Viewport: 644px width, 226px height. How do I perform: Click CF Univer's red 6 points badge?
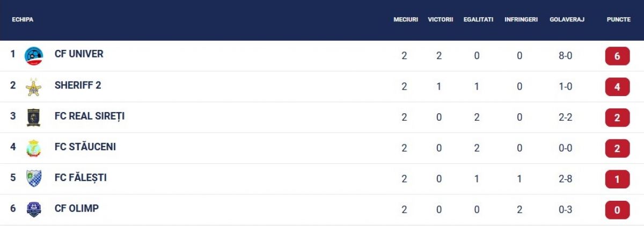click(x=617, y=56)
